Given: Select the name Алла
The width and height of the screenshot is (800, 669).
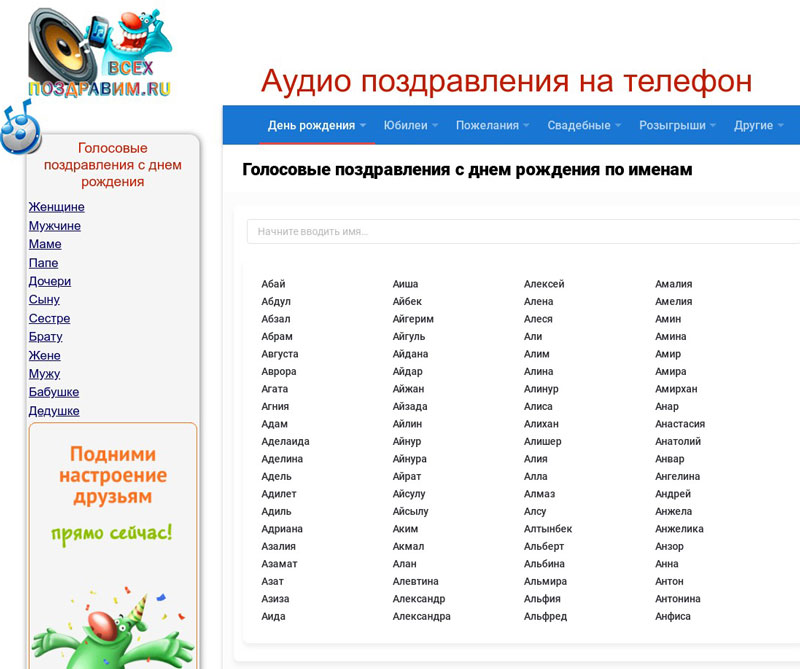Looking at the screenshot, I should click(x=535, y=477).
